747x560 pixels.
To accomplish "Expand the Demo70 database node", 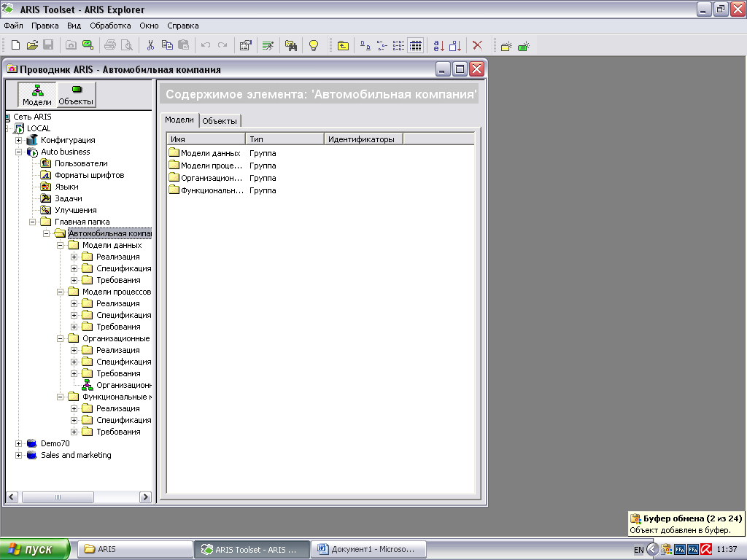I will 18,443.
